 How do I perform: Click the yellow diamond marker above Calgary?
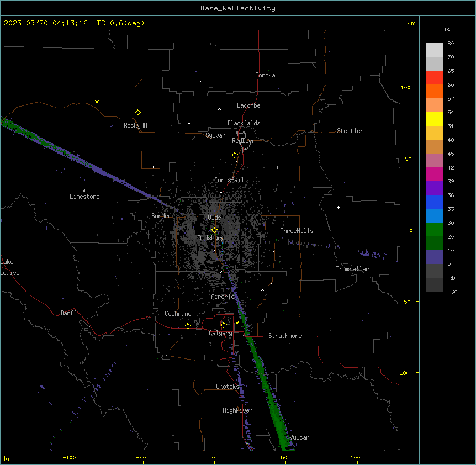[x=224, y=325]
